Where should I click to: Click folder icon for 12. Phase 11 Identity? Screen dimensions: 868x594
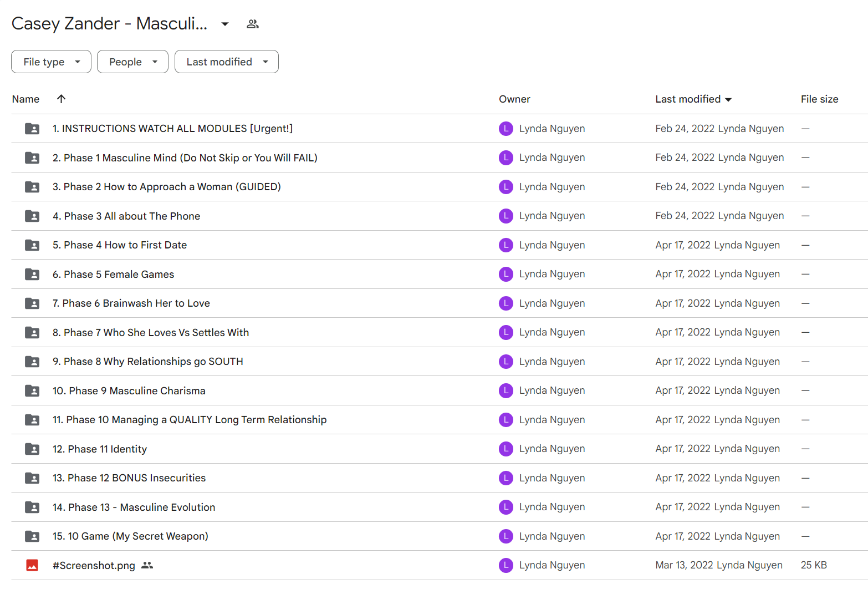[x=32, y=449]
